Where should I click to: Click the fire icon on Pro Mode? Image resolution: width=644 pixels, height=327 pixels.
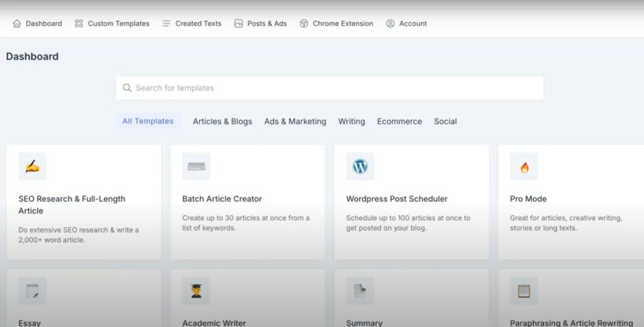click(x=524, y=167)
